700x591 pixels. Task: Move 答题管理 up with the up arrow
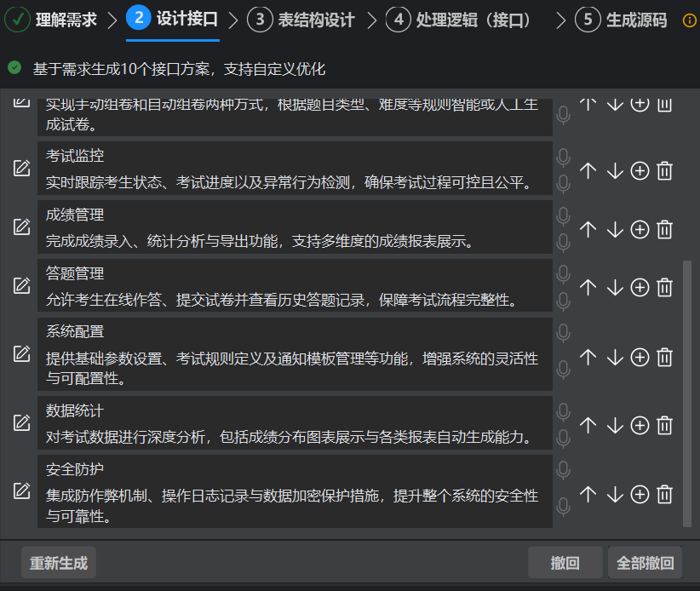tap(587, 287)
